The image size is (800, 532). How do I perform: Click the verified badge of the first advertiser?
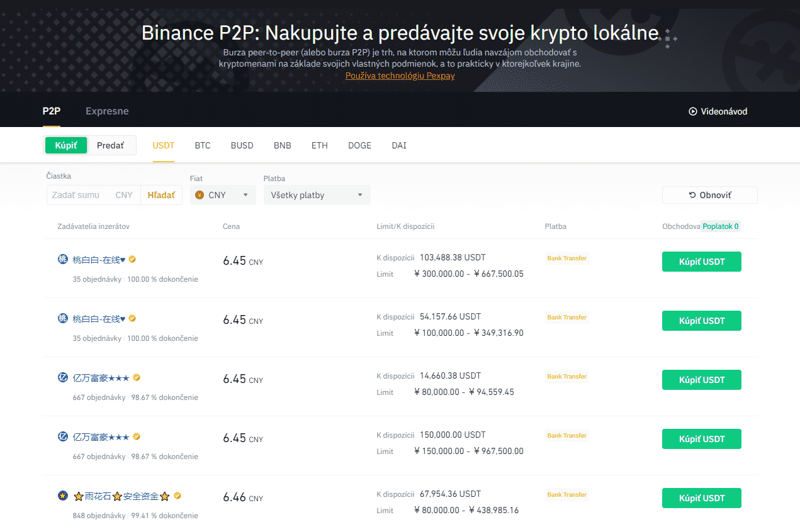pos(132,259)
